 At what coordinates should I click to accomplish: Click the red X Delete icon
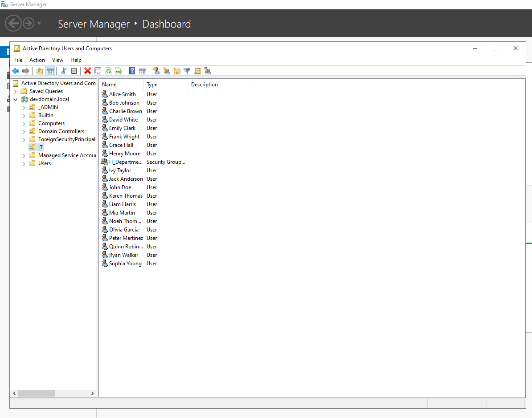(x=87, y=71)
